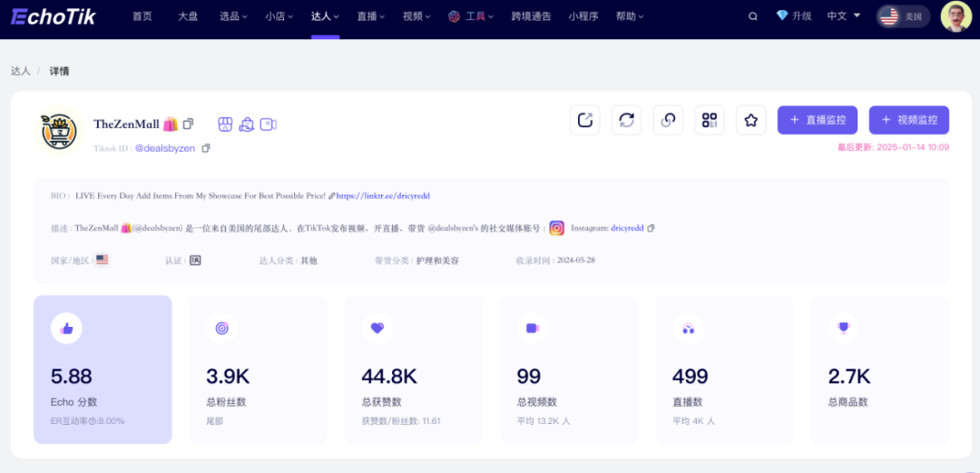Viewport: 980px width, 473px height.
Task: Click 收录时间 2024-05-28 text
Action: pos(555,261)
